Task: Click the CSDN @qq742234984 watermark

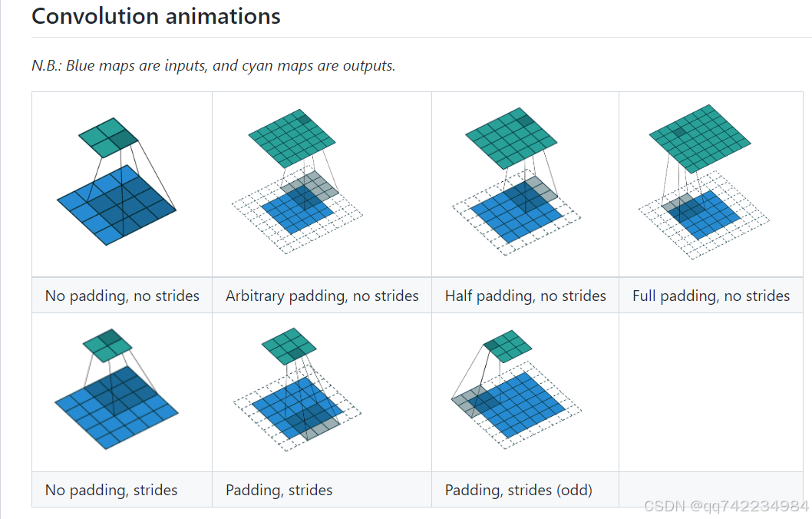Action: tap(726, 506)
